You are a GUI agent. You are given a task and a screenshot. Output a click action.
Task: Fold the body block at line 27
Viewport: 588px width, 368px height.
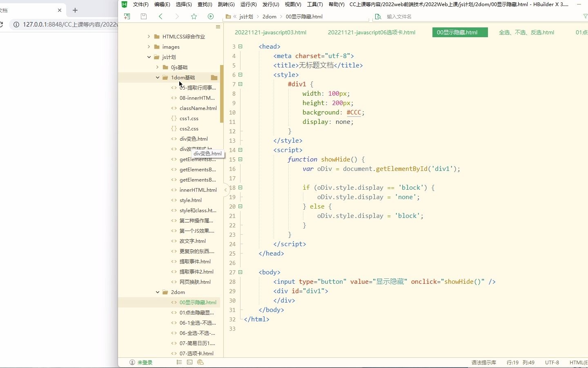point(241,272)
